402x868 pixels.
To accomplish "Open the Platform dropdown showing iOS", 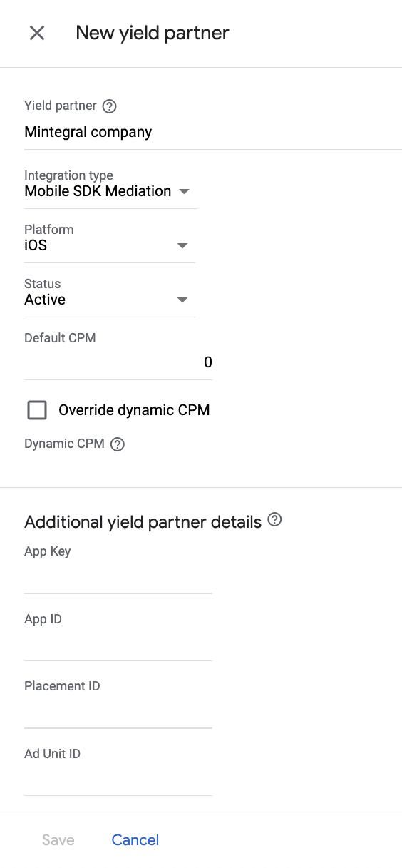I will [110, 245].
